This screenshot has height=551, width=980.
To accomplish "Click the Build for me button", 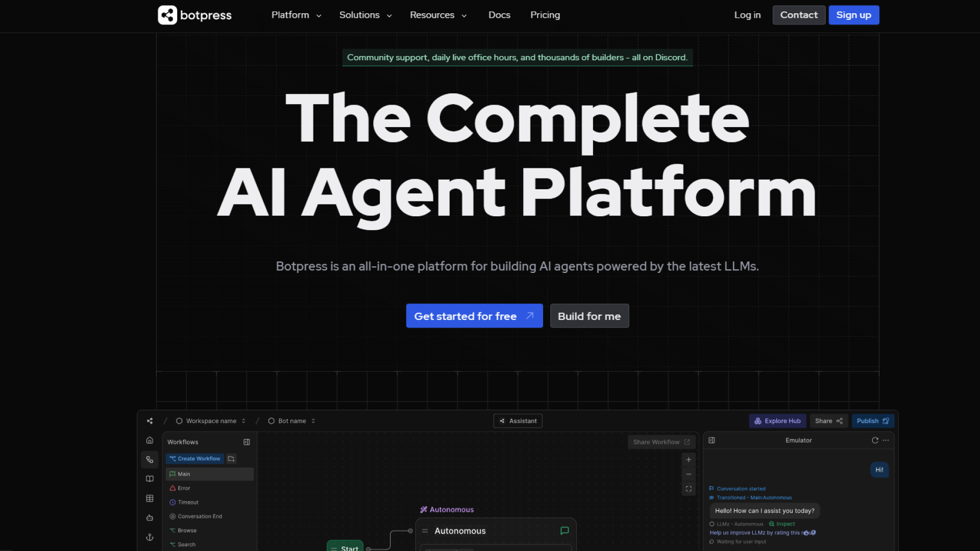I will (x=590, y=316).
